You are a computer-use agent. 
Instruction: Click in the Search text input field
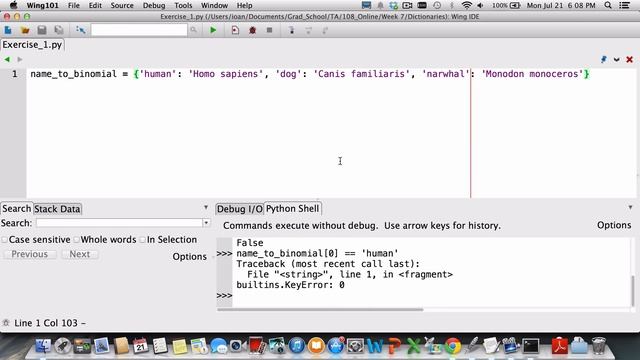point(119,223)
